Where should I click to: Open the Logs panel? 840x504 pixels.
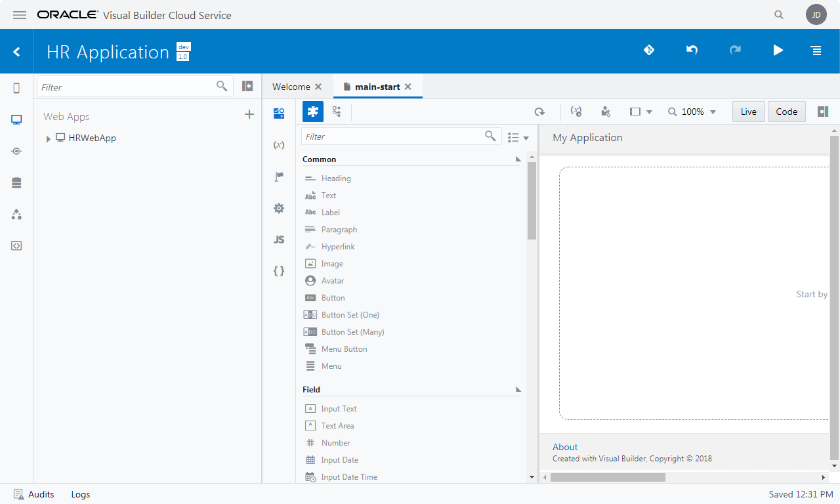pos(81,494)
